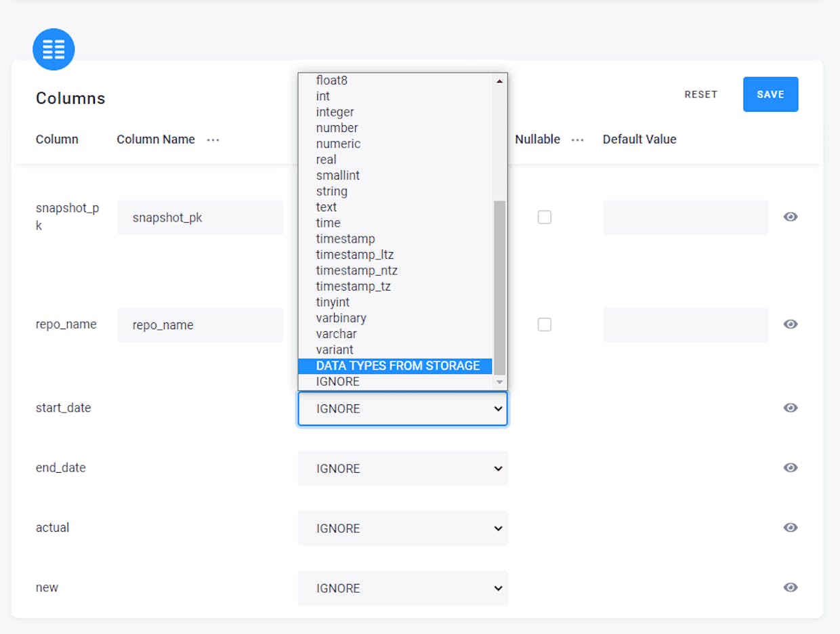Choose text data type option
The image size is (840, 634).
(395, 207)
